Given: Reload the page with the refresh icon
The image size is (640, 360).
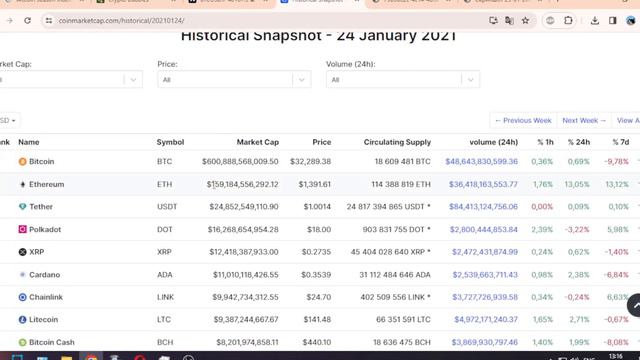Looking at the screenshot, I should (27, 20).
